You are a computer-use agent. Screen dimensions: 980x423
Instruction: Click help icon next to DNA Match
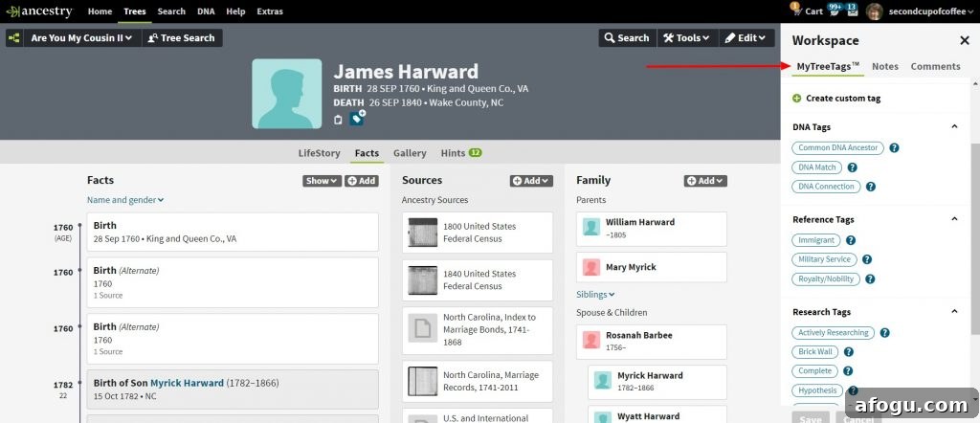[x=852, y=167]
